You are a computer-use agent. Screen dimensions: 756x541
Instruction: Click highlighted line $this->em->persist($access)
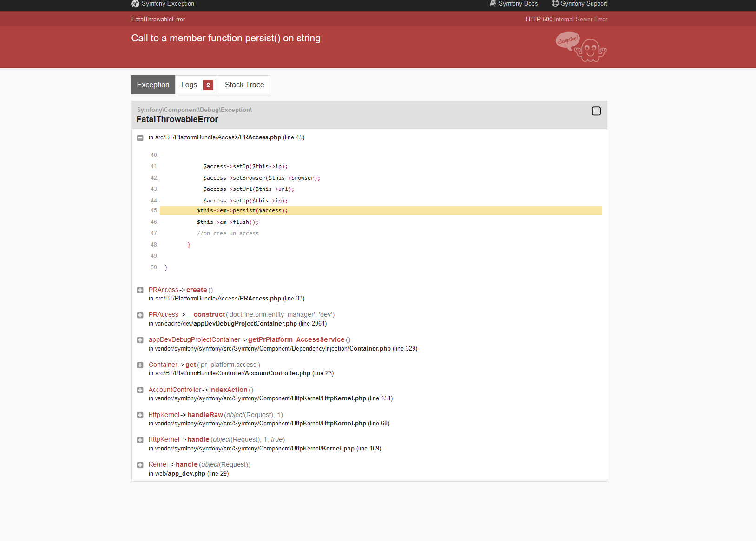tap(381, 211)
